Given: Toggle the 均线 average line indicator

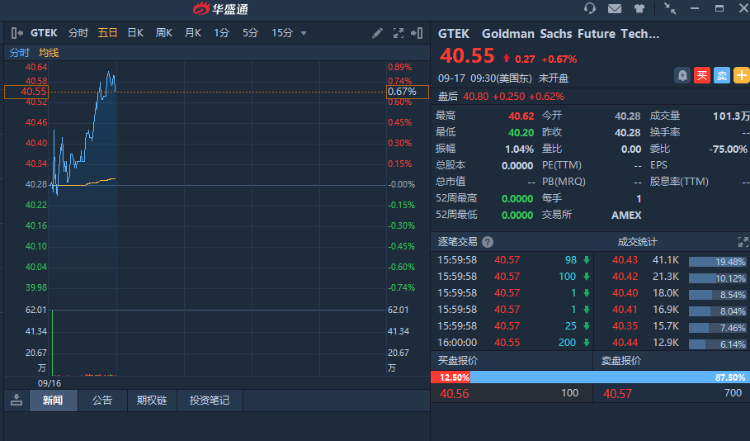Looking at the screenshot, I should point(48,52).
